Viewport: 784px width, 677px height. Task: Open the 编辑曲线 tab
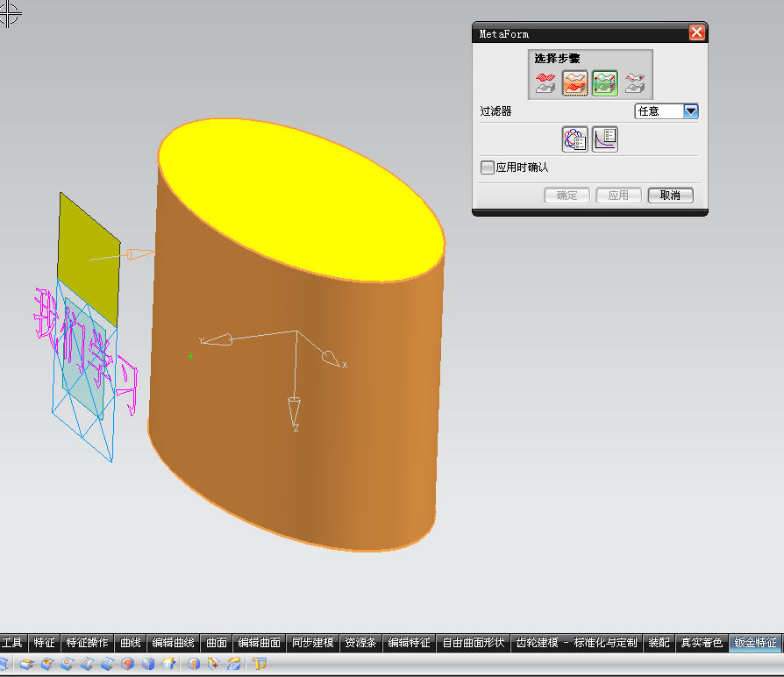coord(173,643)
